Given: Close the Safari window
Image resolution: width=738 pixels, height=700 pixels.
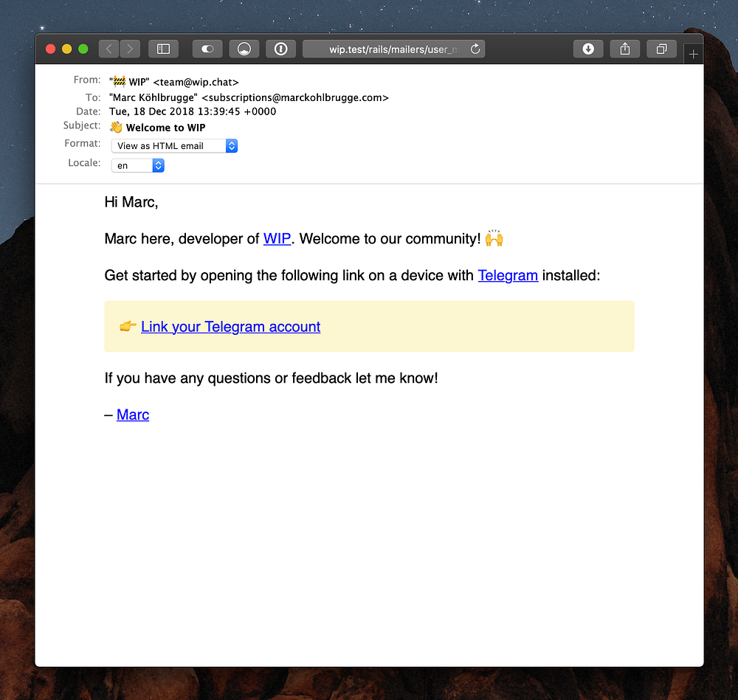Looking at the screenshot, I should point(50,49).
